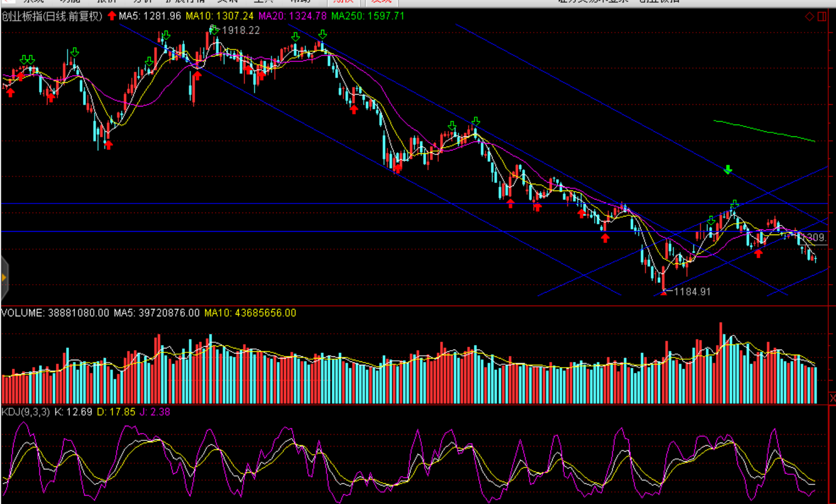Expand the hidden left sidebar handle
836x504 pixels.
pos(4,277)
